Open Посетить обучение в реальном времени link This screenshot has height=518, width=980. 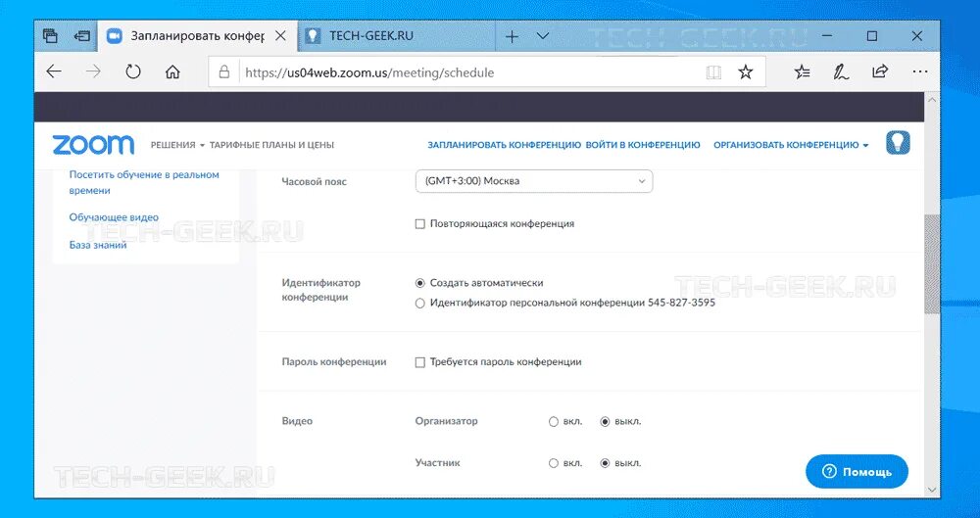coord(144,182)
